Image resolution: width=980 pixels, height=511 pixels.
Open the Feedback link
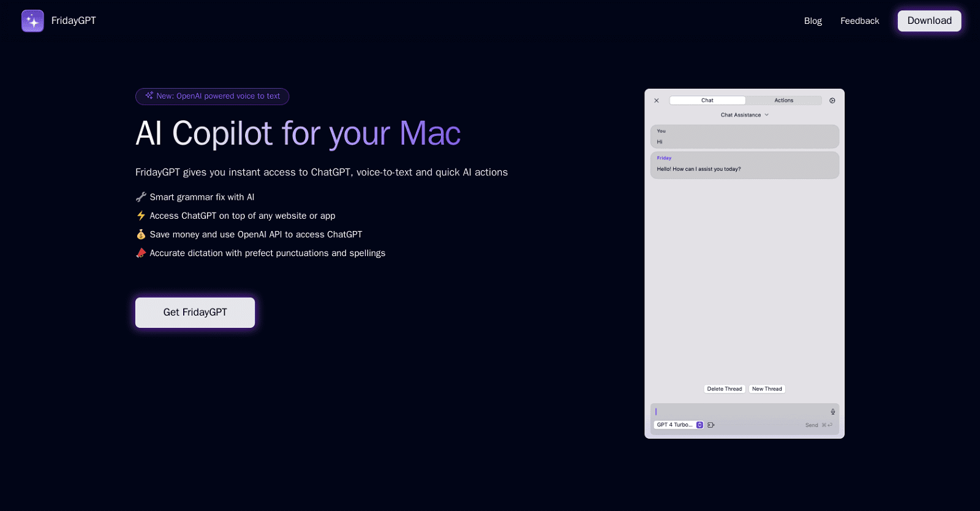click(x=859, y=21)
